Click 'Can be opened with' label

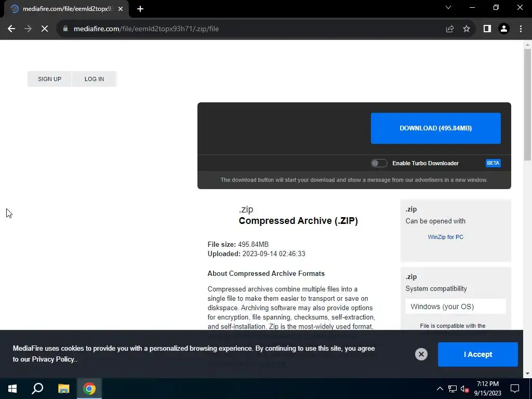pyautogui.click(x=435, y=221)
